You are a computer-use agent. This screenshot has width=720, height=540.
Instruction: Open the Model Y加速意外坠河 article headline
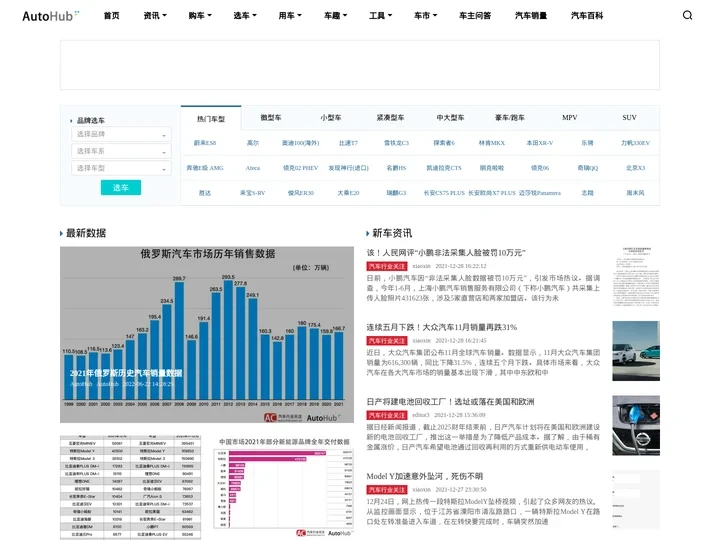(x=424, y=476)
